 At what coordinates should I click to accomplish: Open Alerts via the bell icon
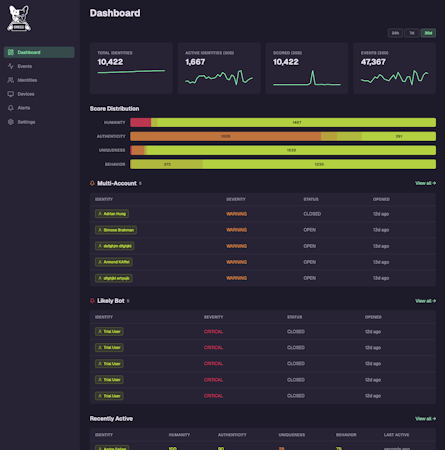pos(11,108)
